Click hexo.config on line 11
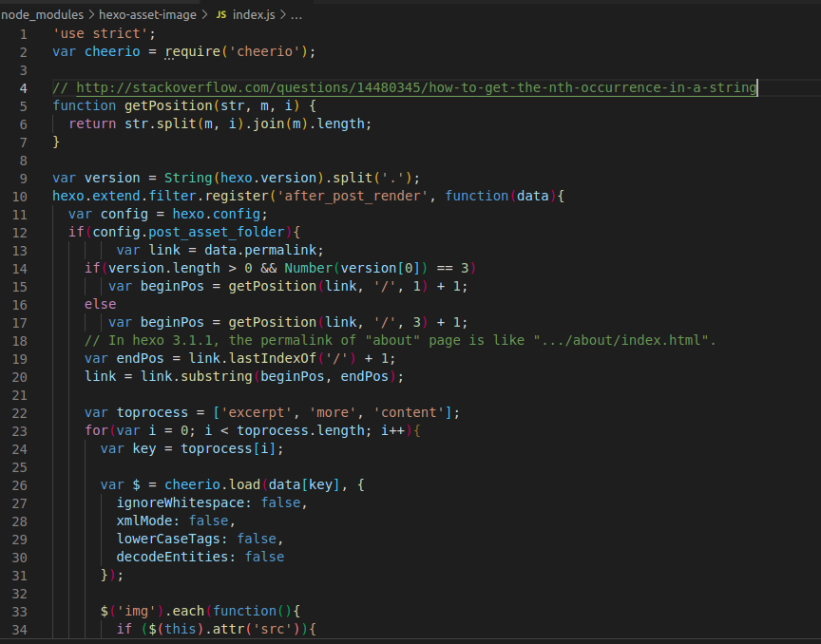The image size is (821, 644). tap(217, 214)
